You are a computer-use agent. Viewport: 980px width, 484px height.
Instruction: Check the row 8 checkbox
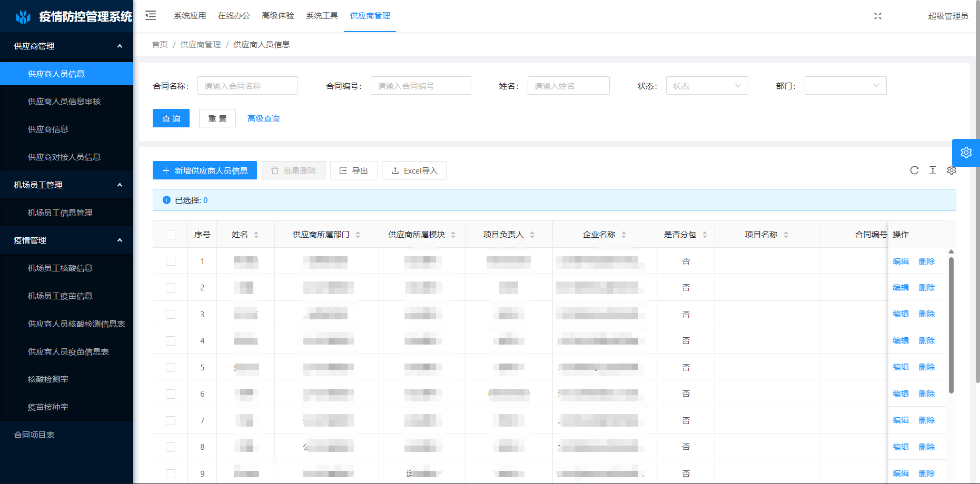tap(171, 447)
